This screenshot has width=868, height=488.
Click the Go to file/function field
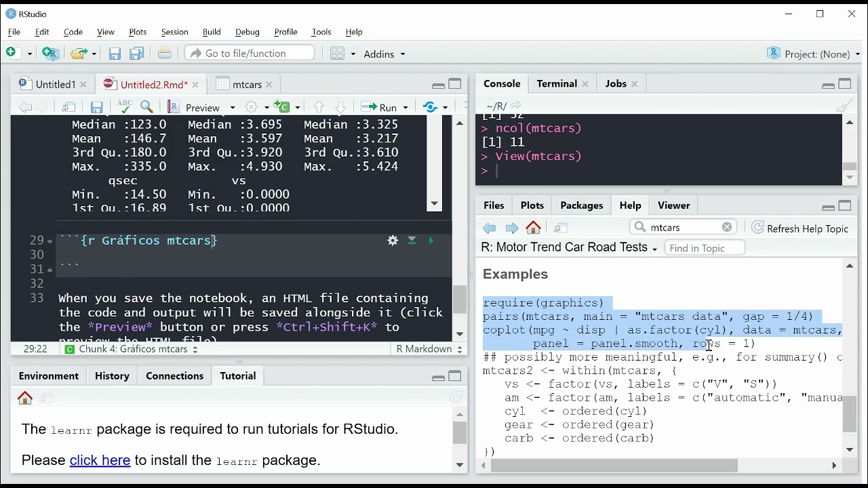click(250, 54)
